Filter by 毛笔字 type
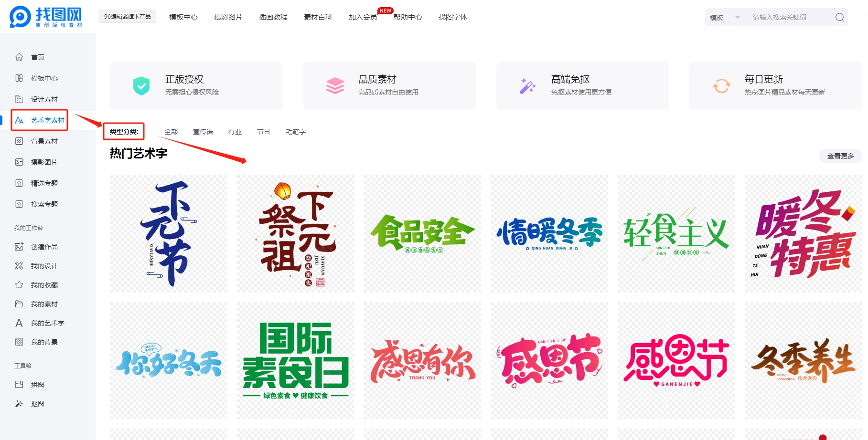Image resolution: width=868 pixels, height=440 pixels. [296, 132]
